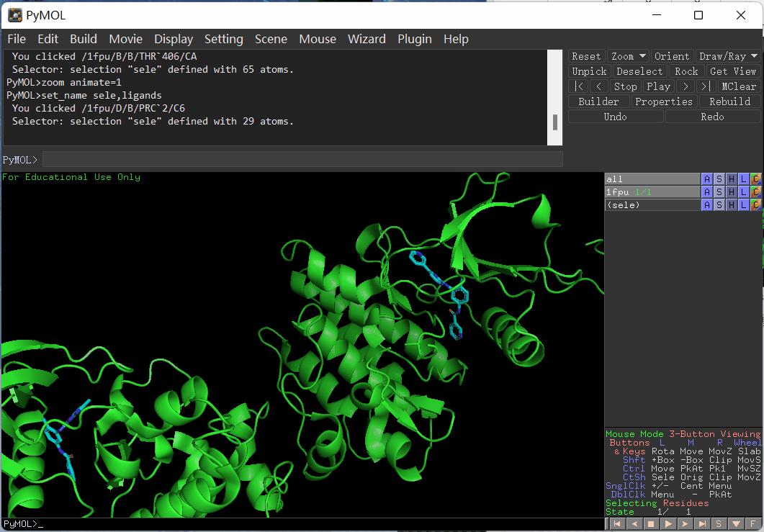Open the Show (S) menu for (sele)

point(719,205)
